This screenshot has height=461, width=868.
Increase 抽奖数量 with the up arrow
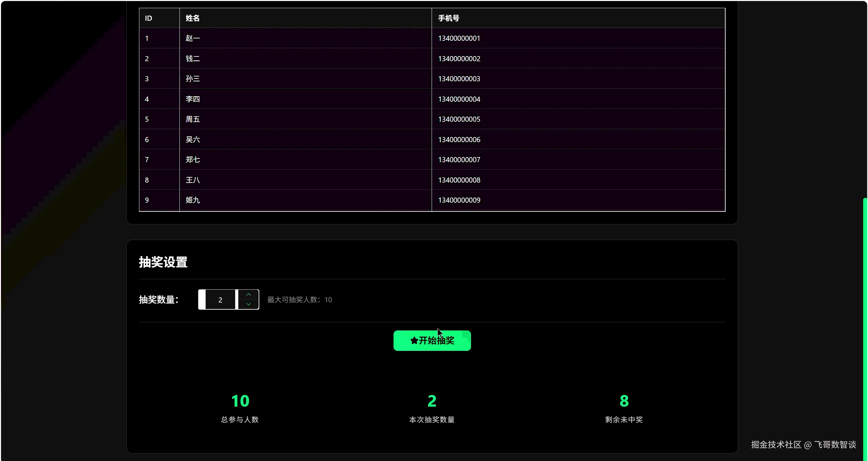(x=248, y=295)
